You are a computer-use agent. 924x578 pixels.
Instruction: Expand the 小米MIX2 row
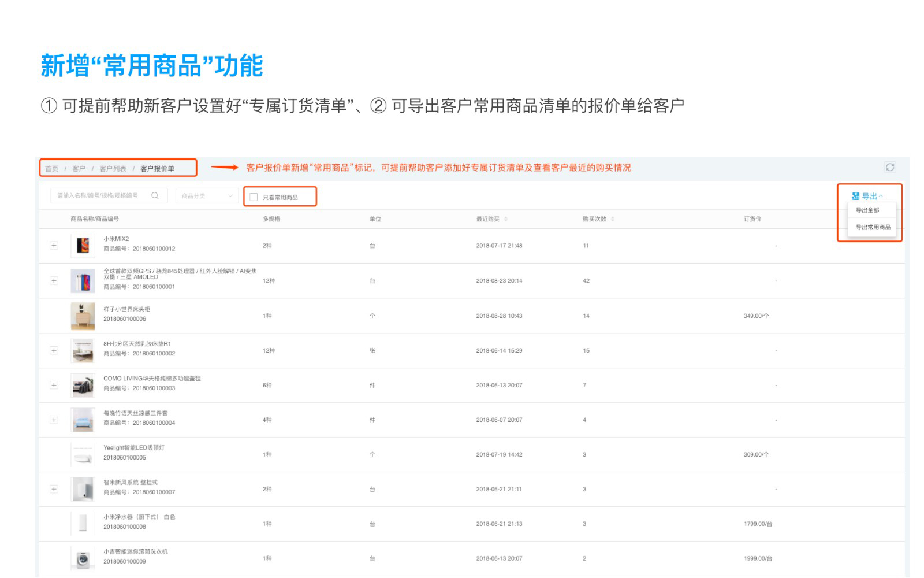point(54,246)
